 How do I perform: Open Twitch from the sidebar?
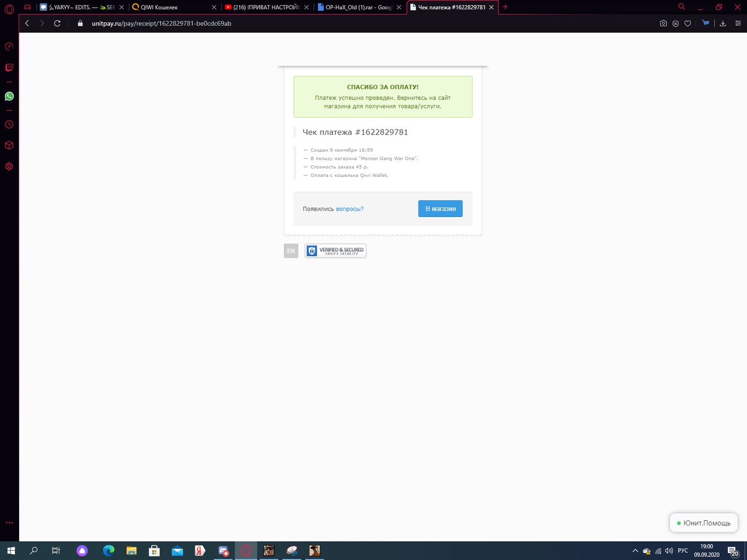click(x=9, y=68)
